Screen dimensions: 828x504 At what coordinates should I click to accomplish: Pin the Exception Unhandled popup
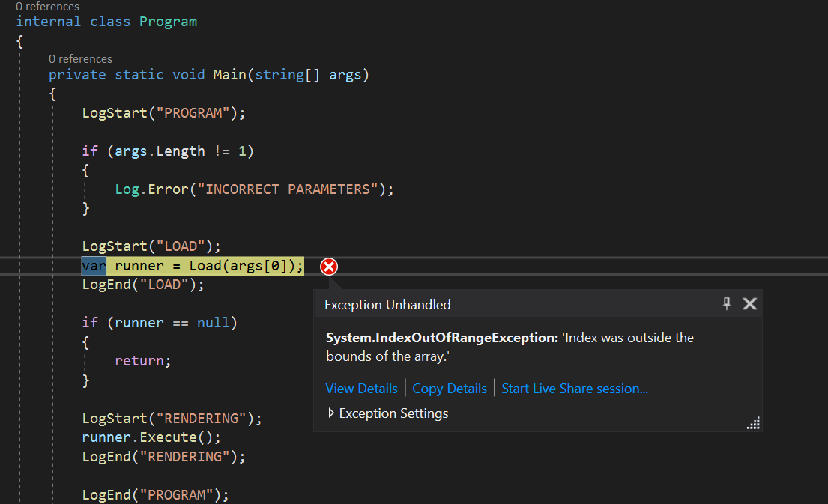(x=727, y=303)
